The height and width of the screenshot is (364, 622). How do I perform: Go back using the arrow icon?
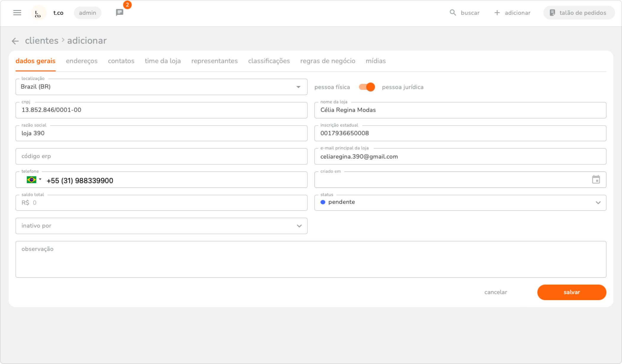[x=15, y=41]
